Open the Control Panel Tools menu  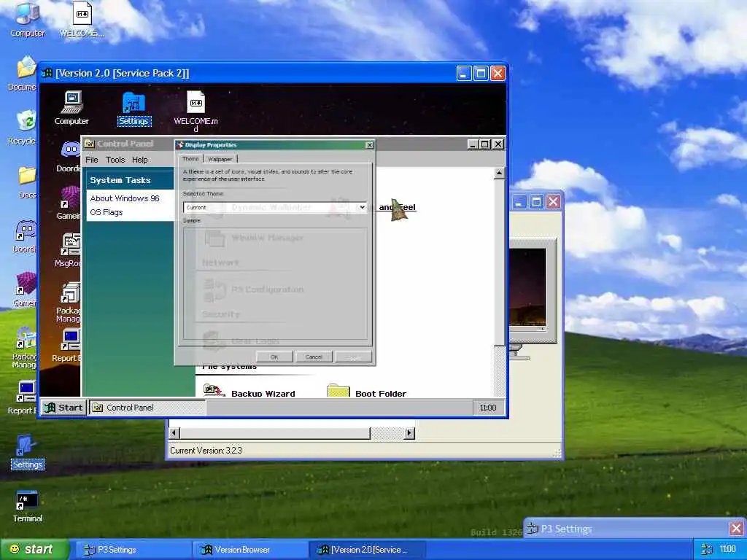[115, 160]
